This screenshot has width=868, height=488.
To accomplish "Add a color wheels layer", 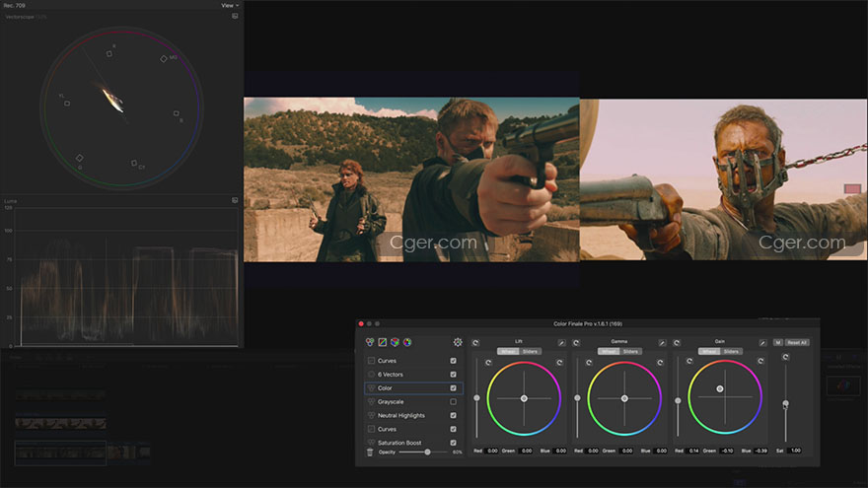I will click(x=370, y=342).
